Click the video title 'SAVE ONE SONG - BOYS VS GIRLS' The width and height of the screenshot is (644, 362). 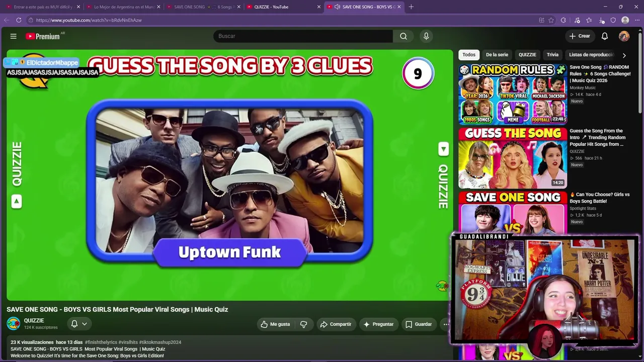pyautogui.click(x=117, y=309)
